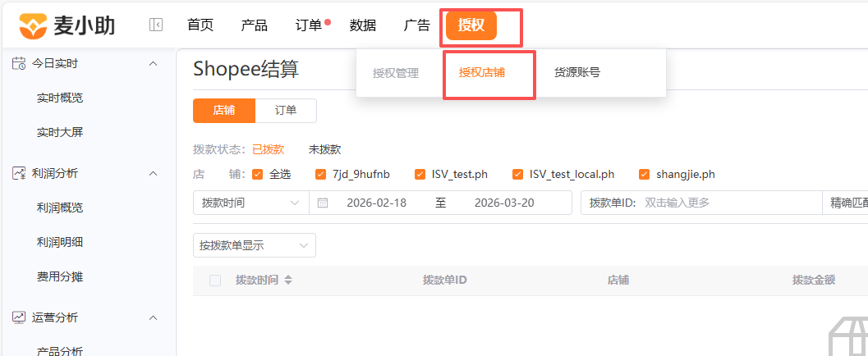Image resolution: width=868 pixels, height=356 pixels.
Task: Collapse the sidebar with the panel toggle icon
Action: pos(156,25)
